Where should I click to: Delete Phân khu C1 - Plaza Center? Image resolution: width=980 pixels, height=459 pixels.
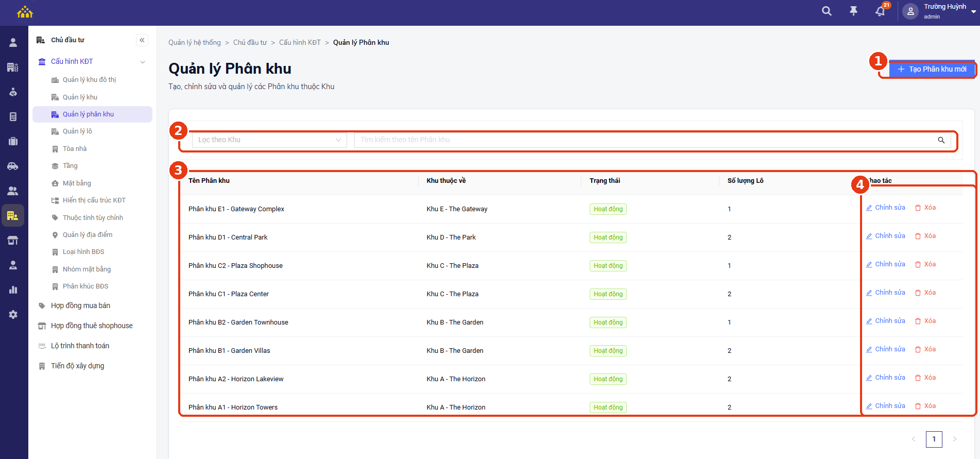coord(925,293)
